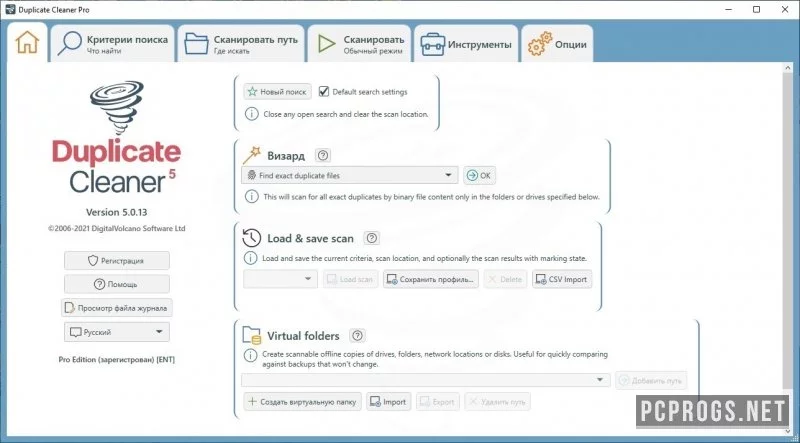Click the info icon beside Load and save description
The width and height of the screenshot is (800, 443).
[251, 258]
